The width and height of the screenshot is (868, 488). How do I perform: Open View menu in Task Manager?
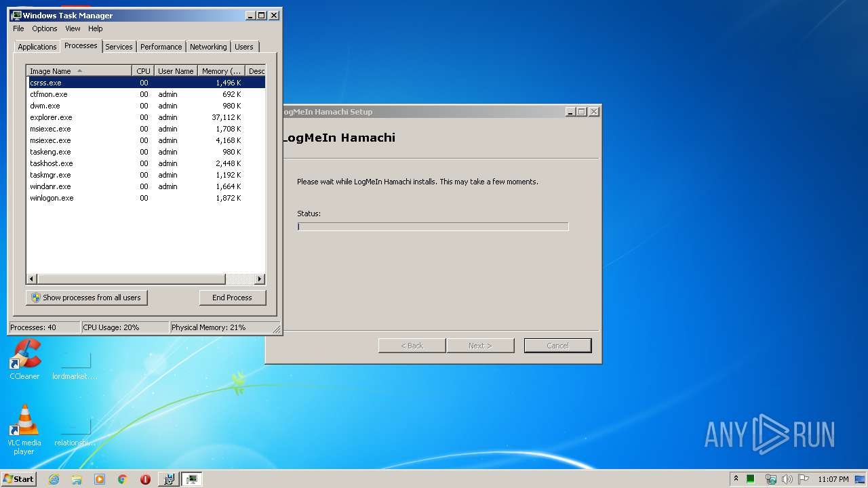pos(73,28)
